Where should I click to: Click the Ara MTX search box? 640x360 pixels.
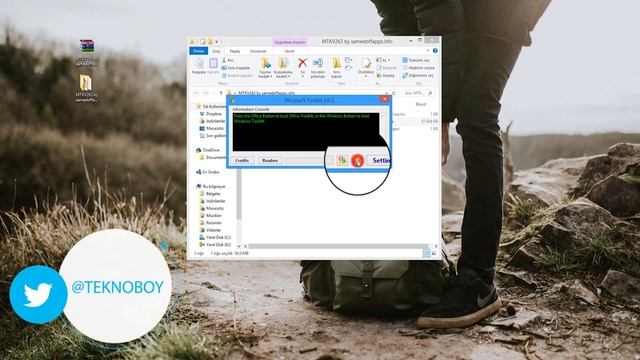pos(418,93)
